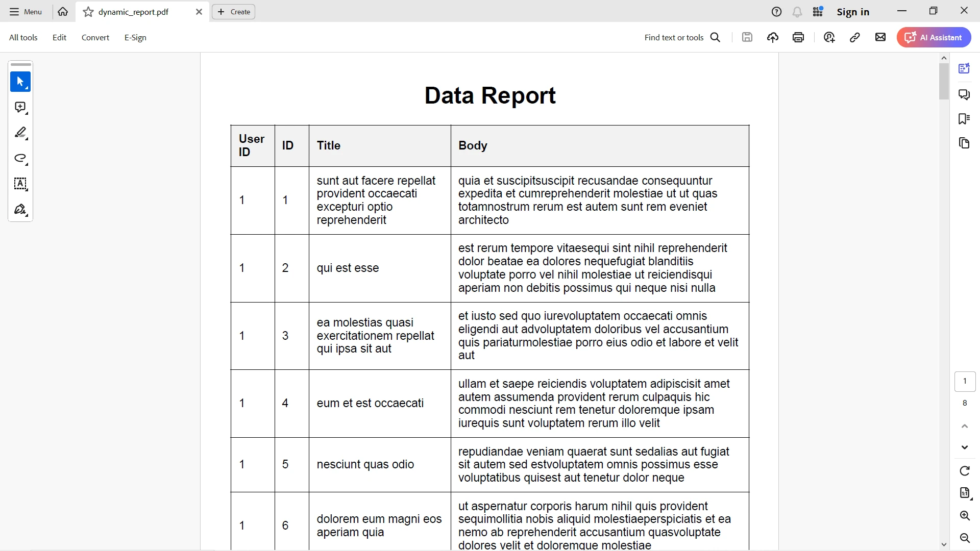Toggle the Pages thumbnail panel
This screenshot has height=551, width=980.
(965, 143)
